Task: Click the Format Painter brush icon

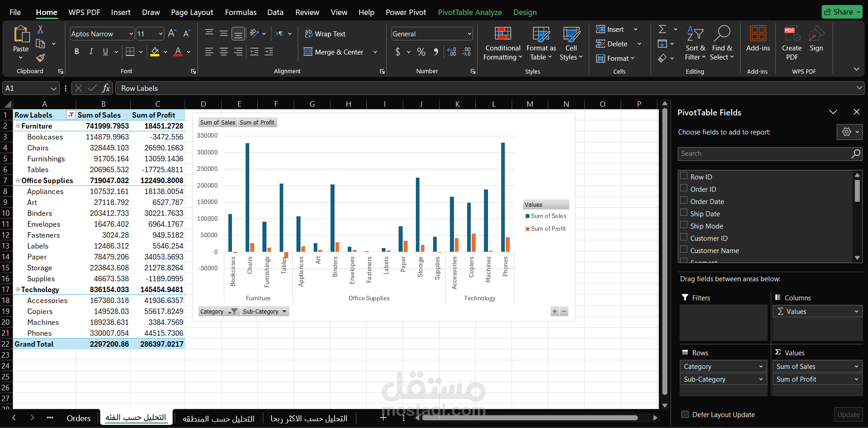Action: point(40,58)
